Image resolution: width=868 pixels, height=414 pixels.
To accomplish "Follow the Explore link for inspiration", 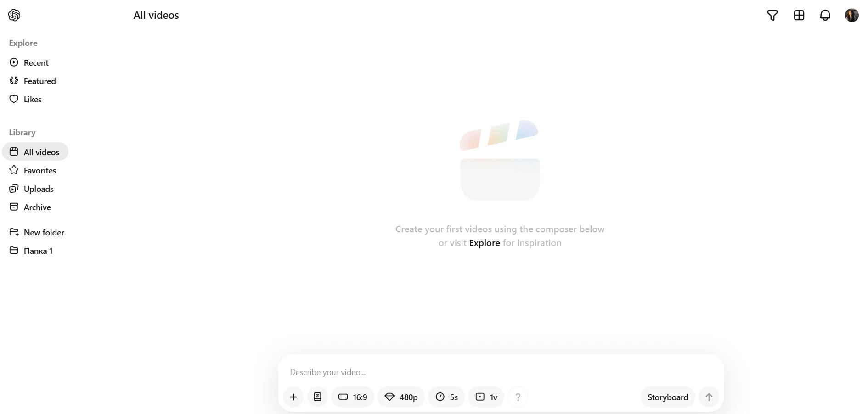I will [485, 243].
